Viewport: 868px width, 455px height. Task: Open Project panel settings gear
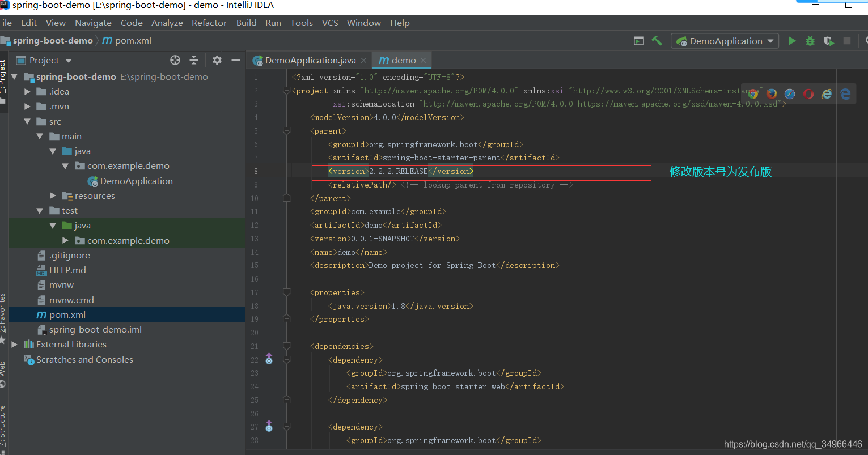[x=217, y=60]
